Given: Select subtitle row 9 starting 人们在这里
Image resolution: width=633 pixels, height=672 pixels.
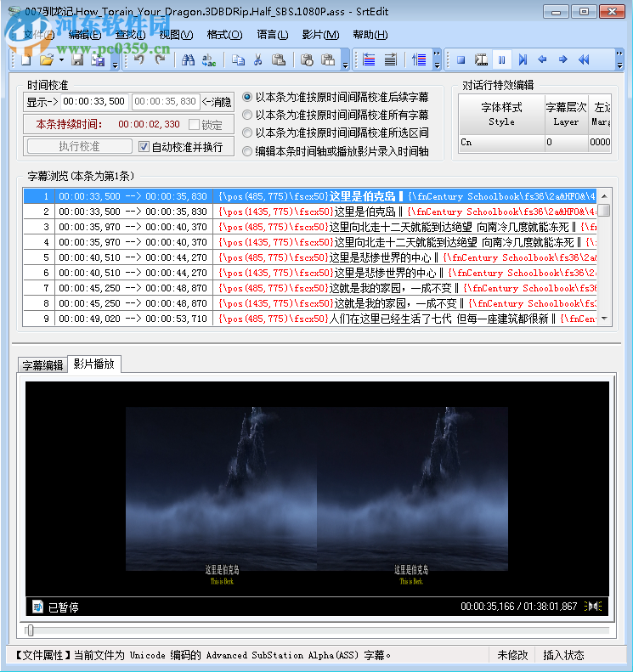Looking at the screenshot, I should click(x=310, y=319).
